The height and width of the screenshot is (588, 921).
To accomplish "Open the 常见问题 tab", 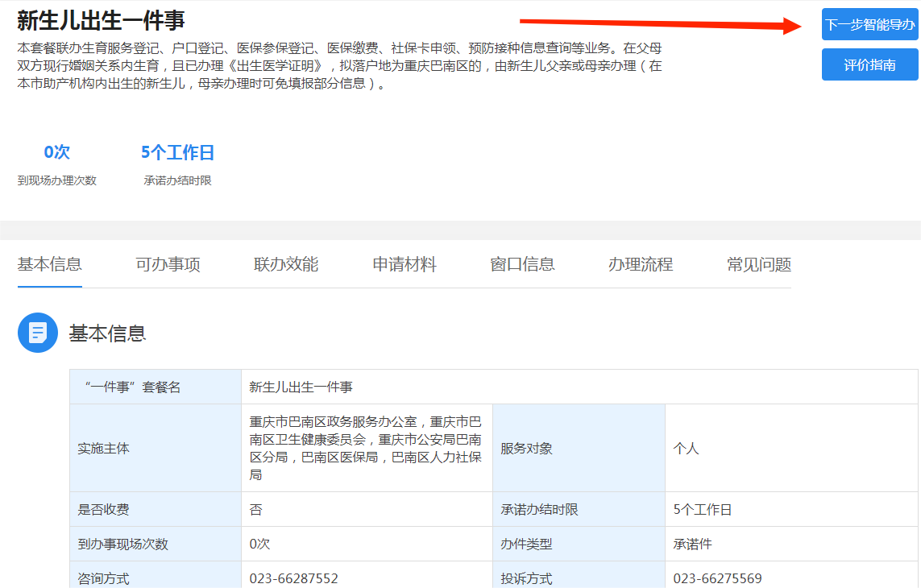I will [759, 264].
